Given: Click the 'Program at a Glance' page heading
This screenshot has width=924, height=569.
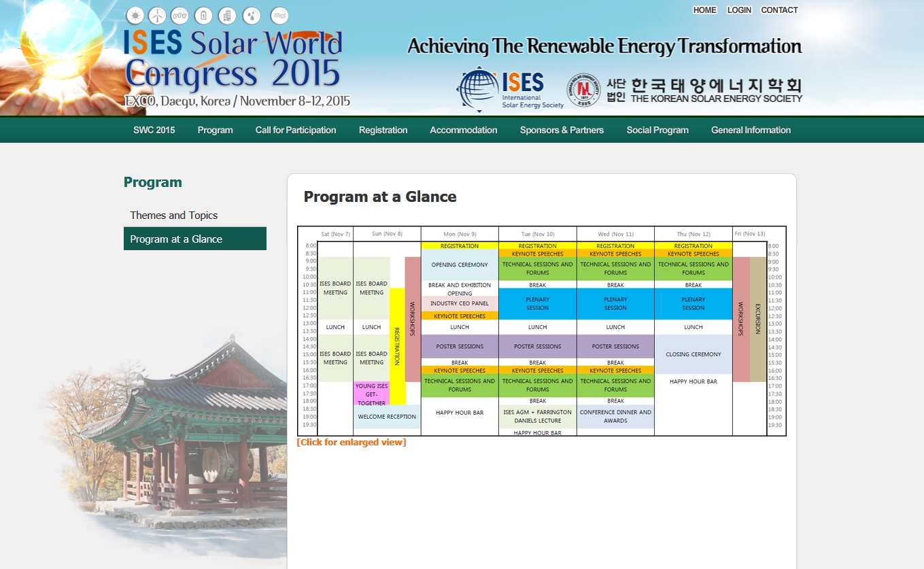Looking at the screenshot, I should coord(380,197).
